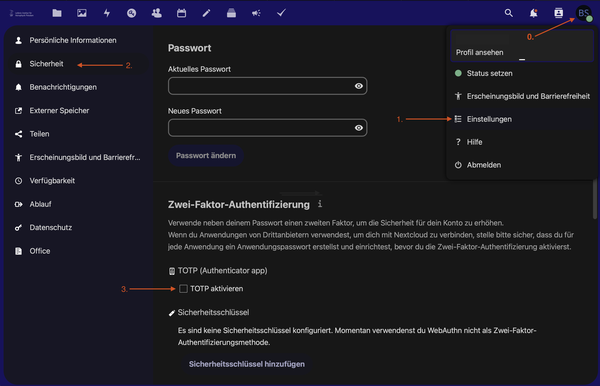
Task: Click the vertical scrollbar on the right
Action: [x=595, y=199]
